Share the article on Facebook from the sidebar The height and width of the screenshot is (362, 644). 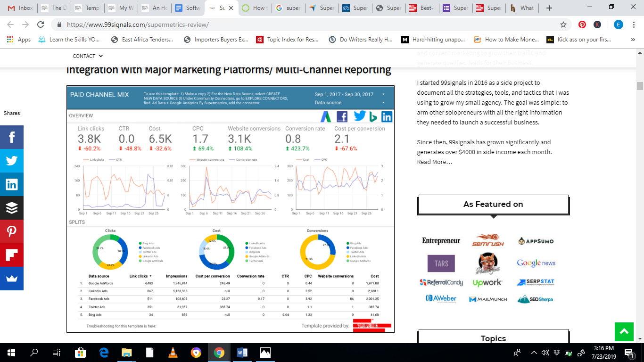click(12, 137)
